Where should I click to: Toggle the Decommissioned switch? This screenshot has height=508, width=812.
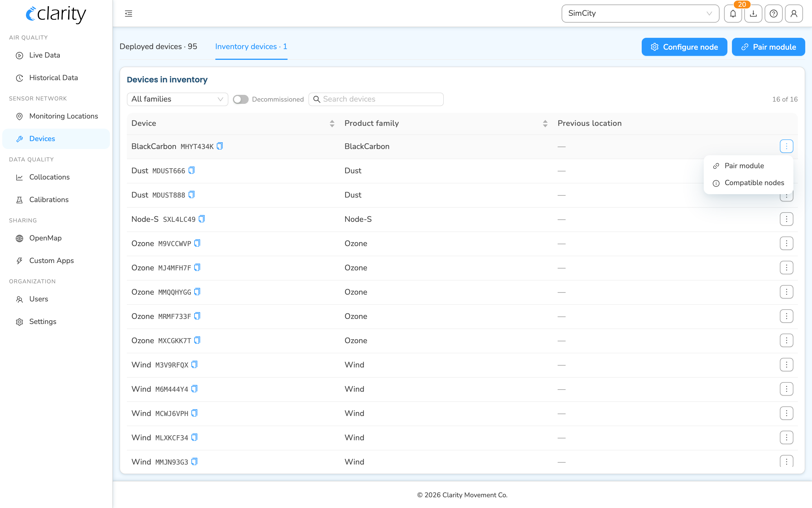click(x=240, y=99)
